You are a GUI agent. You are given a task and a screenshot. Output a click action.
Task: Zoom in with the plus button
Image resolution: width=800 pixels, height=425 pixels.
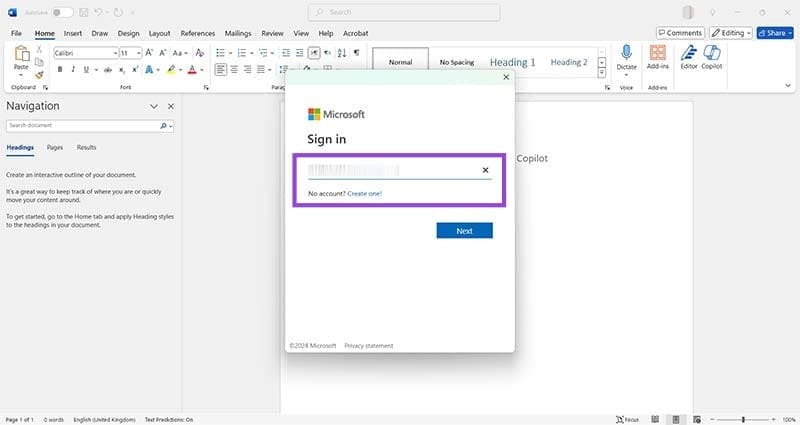click(773, 419)
